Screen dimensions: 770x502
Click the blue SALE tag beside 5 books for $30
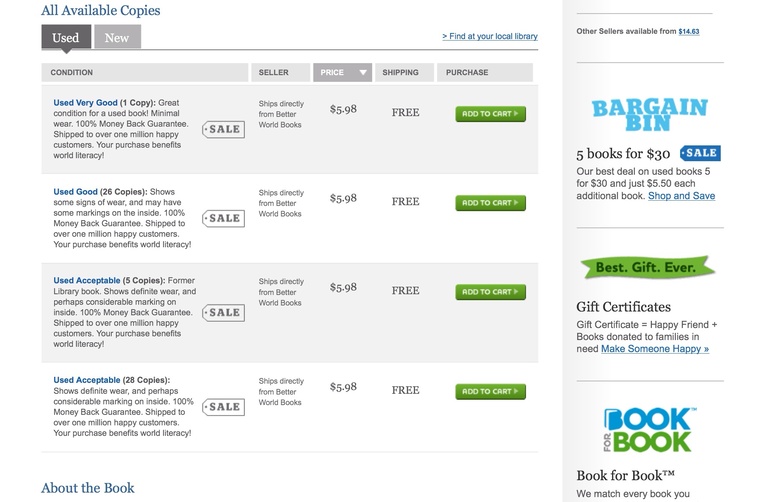[x=699, y=153]
